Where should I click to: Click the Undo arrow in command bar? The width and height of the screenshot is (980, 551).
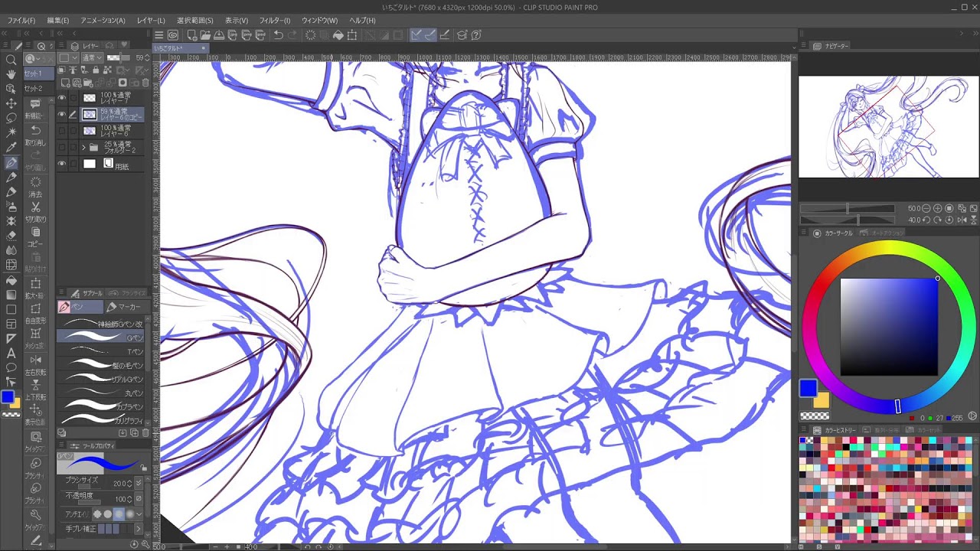coord(278,35)
